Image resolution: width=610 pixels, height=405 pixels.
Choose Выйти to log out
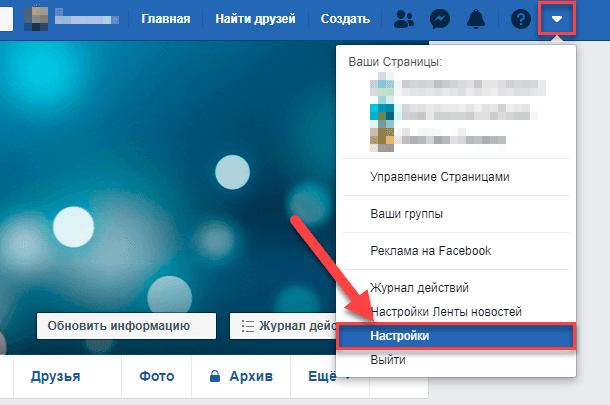(456, 360)
